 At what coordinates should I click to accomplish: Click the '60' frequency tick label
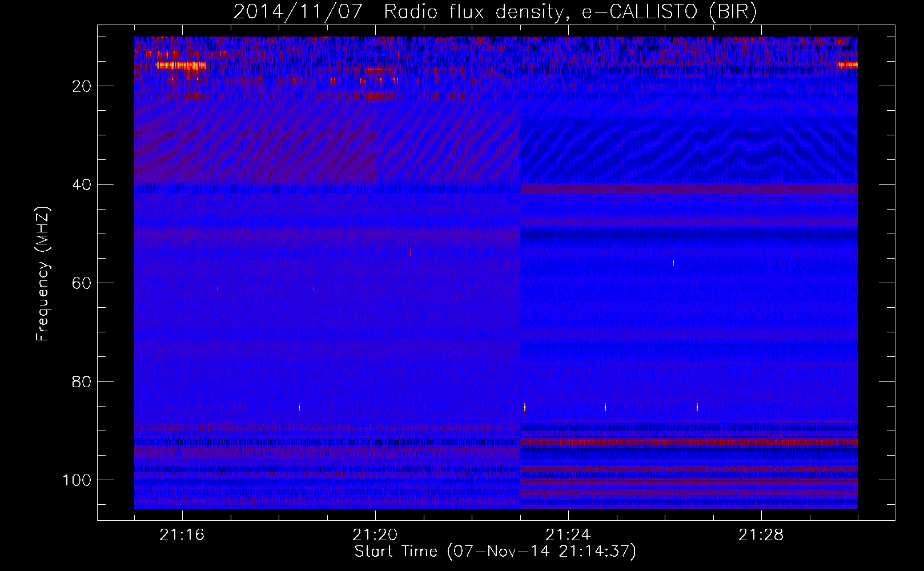(82, 283)
